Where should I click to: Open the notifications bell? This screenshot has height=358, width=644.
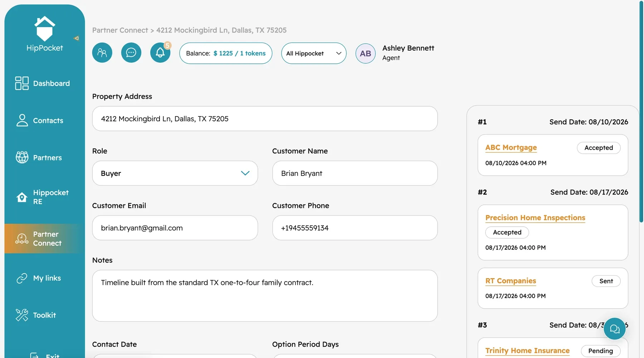160,53
